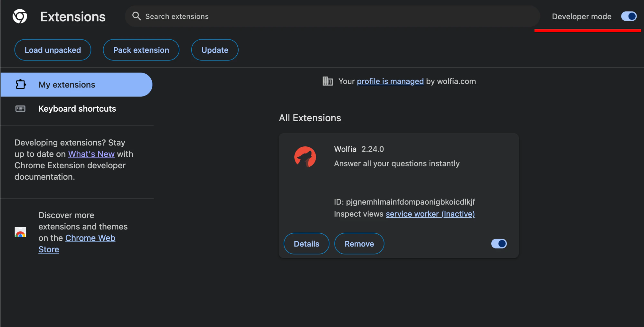644x327 pixels.
Task: Click the Chrome logo icon
Action: pos(20,16)
